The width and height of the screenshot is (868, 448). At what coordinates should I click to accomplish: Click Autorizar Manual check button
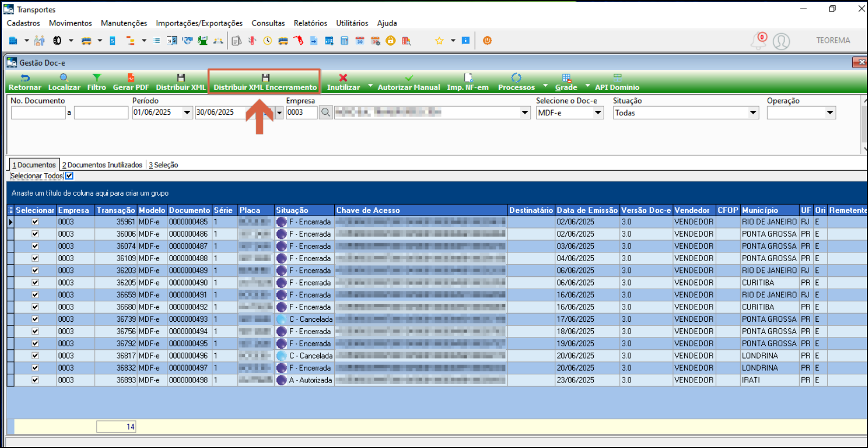click(409, 82)
